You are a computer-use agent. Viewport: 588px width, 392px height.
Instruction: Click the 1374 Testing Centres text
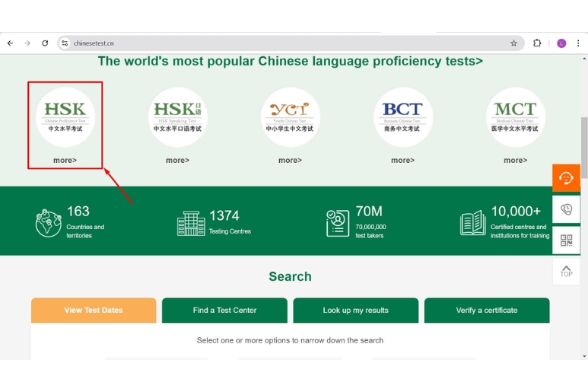[x=230, y=221]
